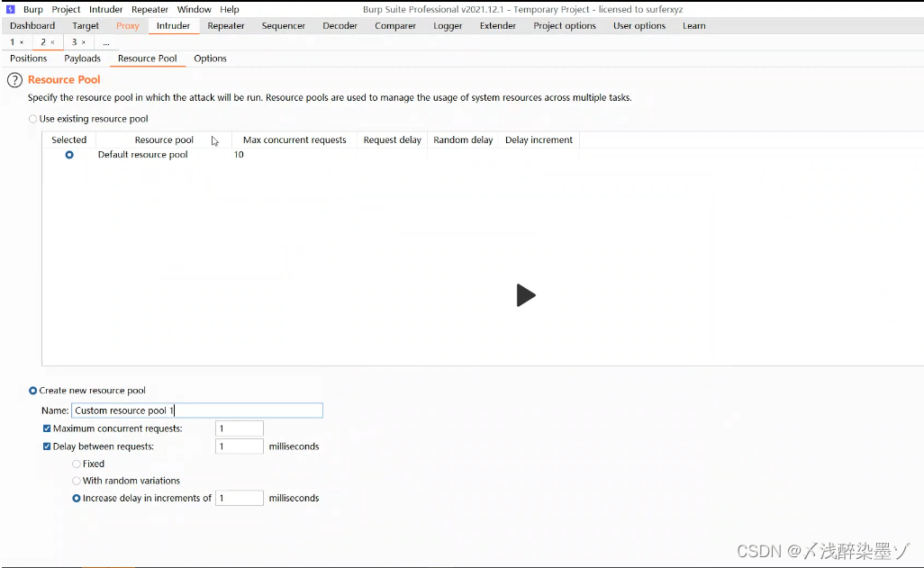Open the Sequencer tab
924x568 pixels.
pyautogui.click(x=284, y=26)
